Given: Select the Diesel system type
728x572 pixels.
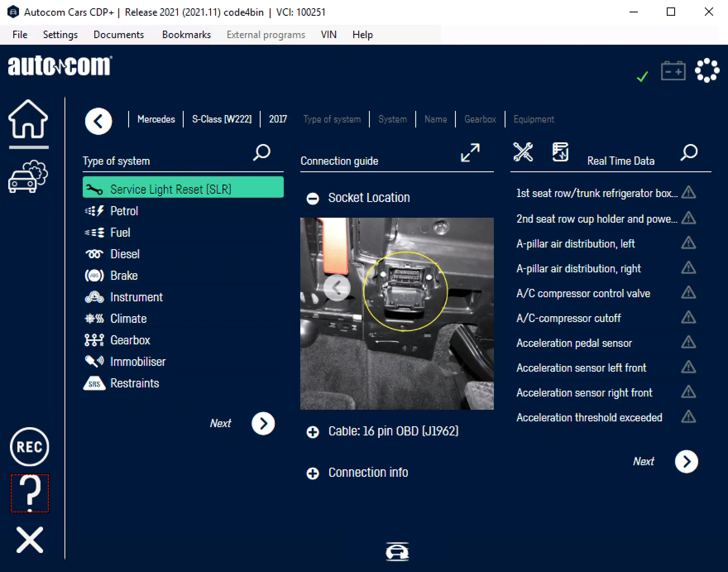Looking at the screenshot, I should 183,254.
